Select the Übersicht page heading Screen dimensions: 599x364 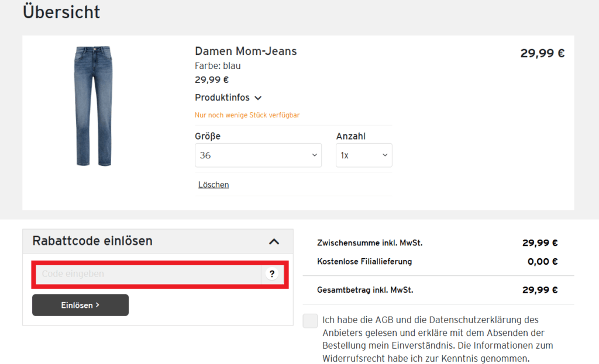[x=61, y=12]
